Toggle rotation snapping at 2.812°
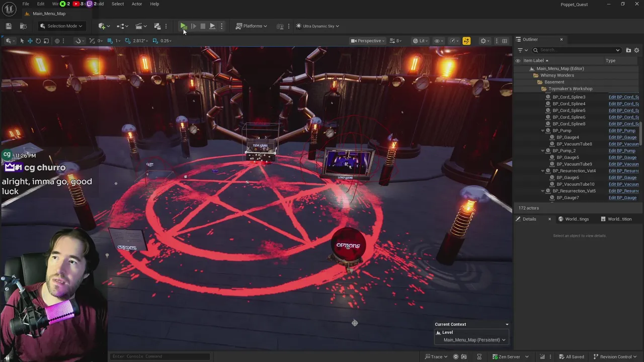The image size is (644, 362). (128, 41)
